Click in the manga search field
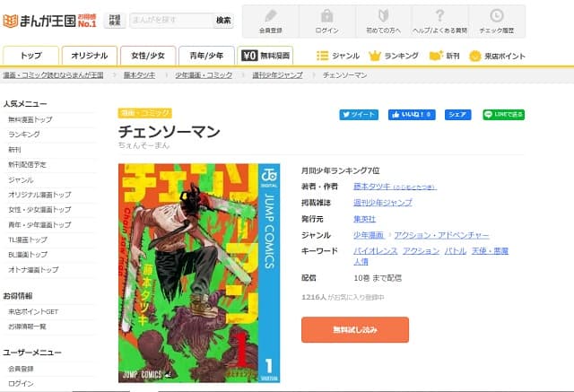The width and height of the screenshot is (574, 392). click(x=171, y=21)
